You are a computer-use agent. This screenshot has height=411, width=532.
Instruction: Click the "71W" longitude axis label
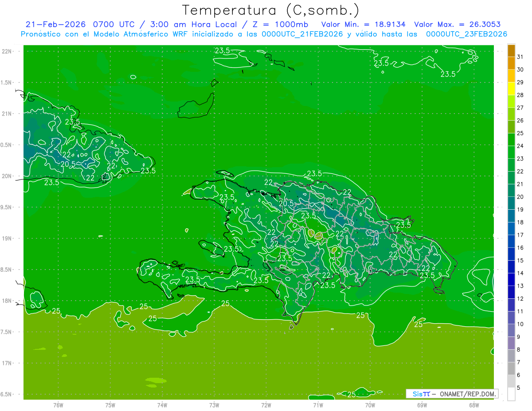click(x=318, y=405)
